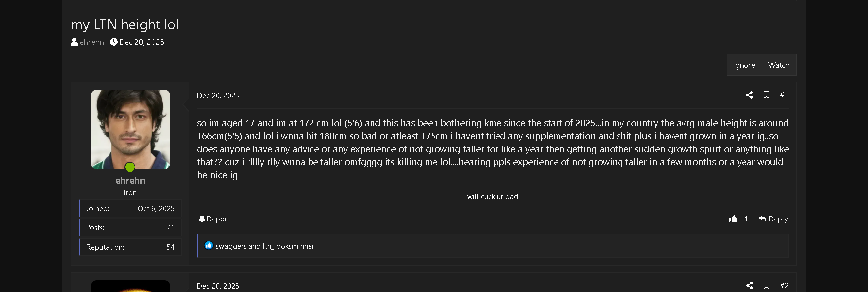Click swaggers in the reaction list
The image size is (868, 292).
tap(230, 246)
